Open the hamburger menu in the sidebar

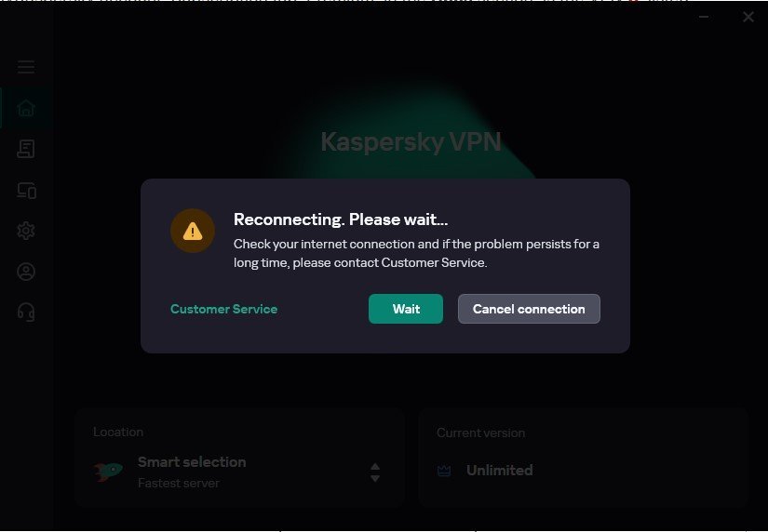coord(26,67)
